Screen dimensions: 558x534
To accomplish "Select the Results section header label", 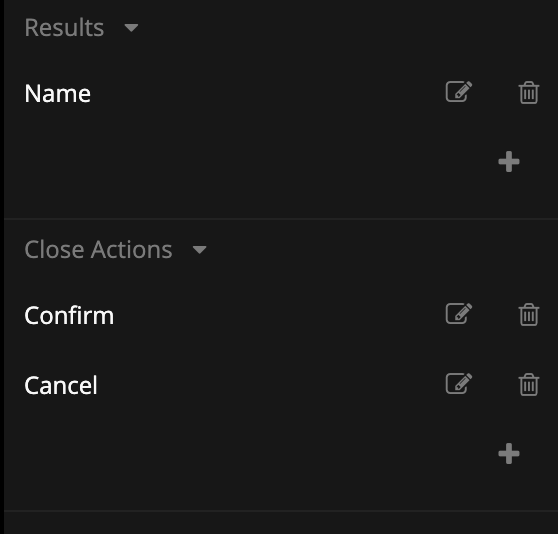I will point(64,27).
